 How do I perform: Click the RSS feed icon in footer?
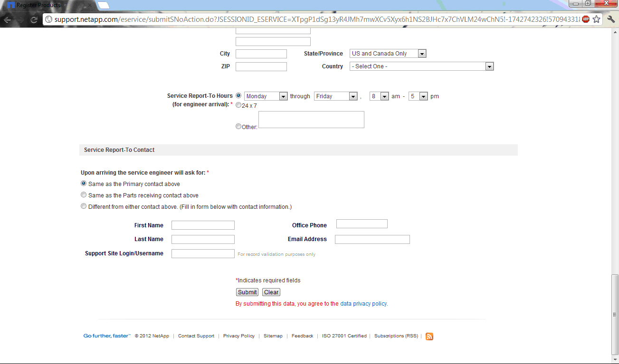(x=429, y=336)
